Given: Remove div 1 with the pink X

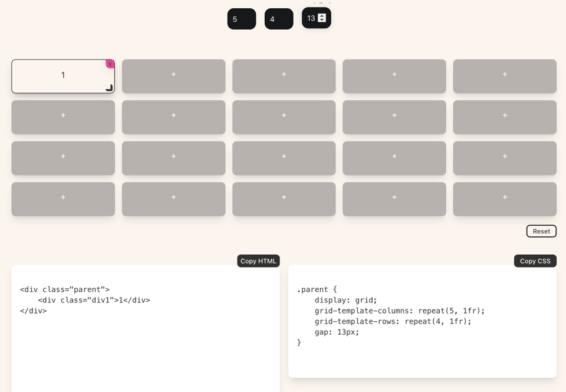Looking at the screenshot, I should [x=110, y=64].
